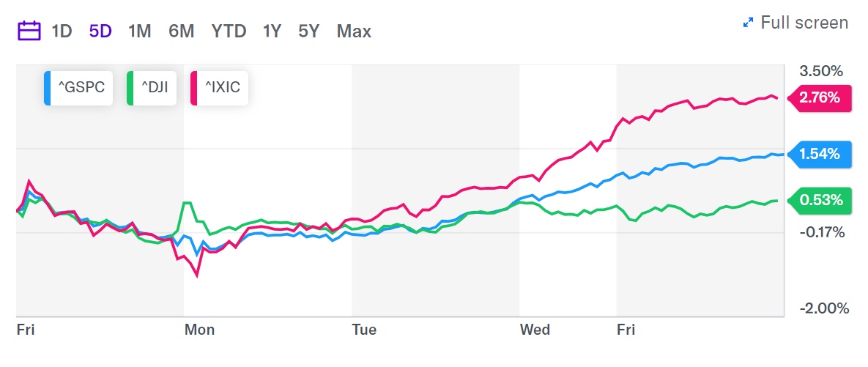The height and width of the screenshot is (367, 868).
Task: Switch chart to YTD range
Action: click(229, 31)
